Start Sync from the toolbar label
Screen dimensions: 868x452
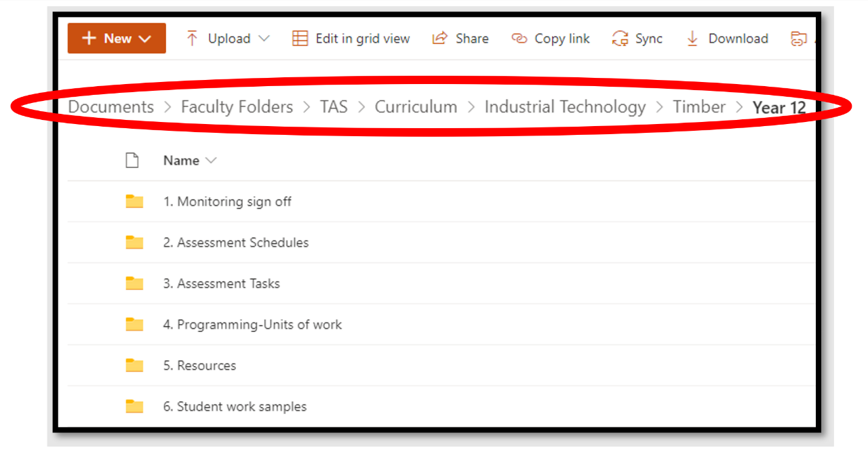click(649, 39)
